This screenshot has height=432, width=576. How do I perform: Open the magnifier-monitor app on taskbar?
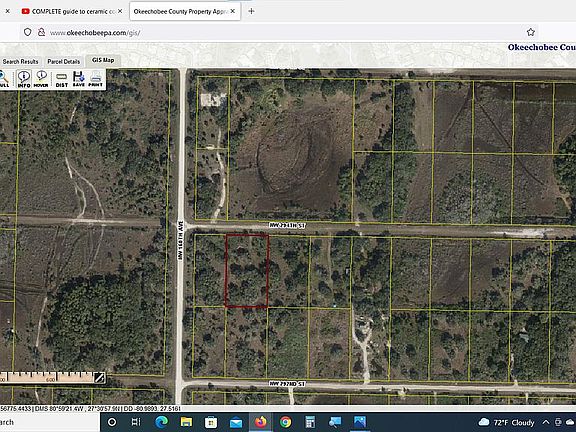pos(335,422)
